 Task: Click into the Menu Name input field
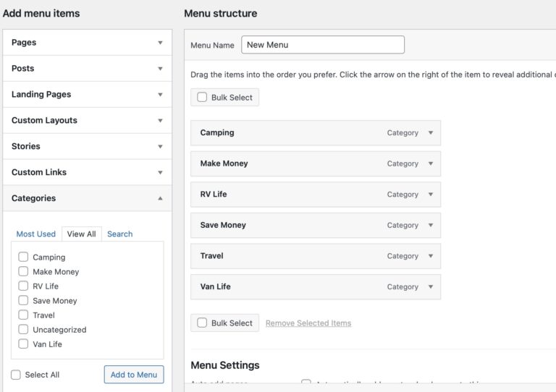pyautogui.click(x=323, y=45)
